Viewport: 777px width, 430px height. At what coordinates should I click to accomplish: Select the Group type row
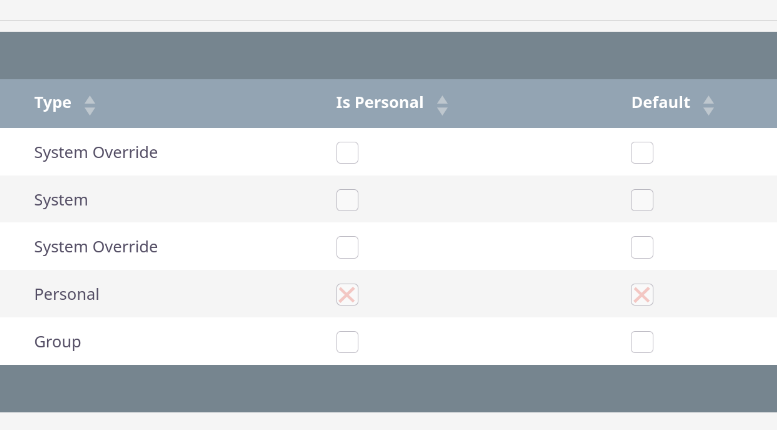point(57,342)
